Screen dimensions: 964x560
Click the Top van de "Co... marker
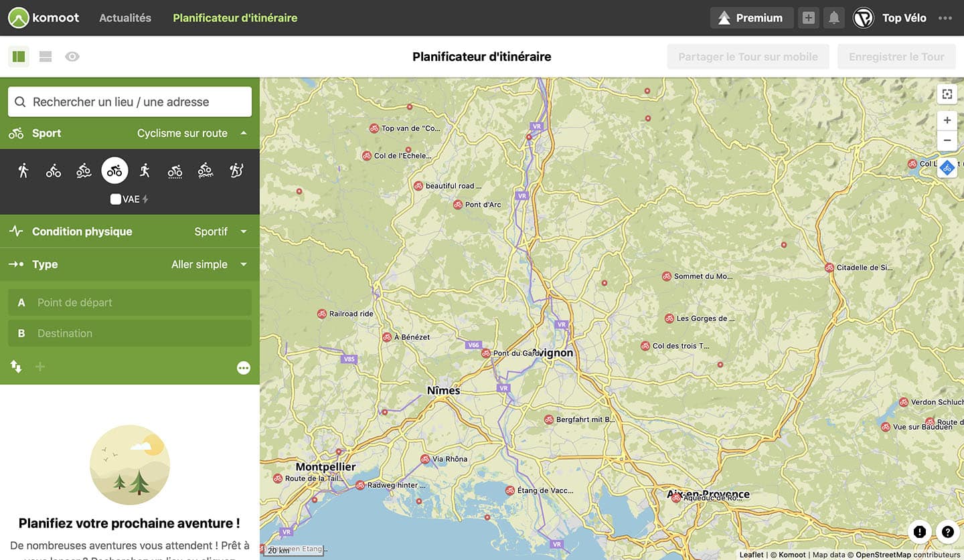tap(374, 128)
